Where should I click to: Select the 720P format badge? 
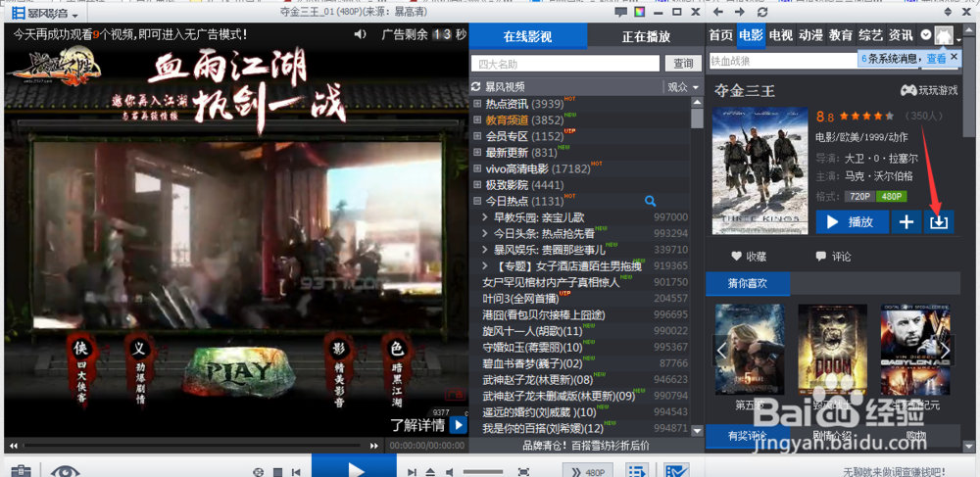point(859,196)
